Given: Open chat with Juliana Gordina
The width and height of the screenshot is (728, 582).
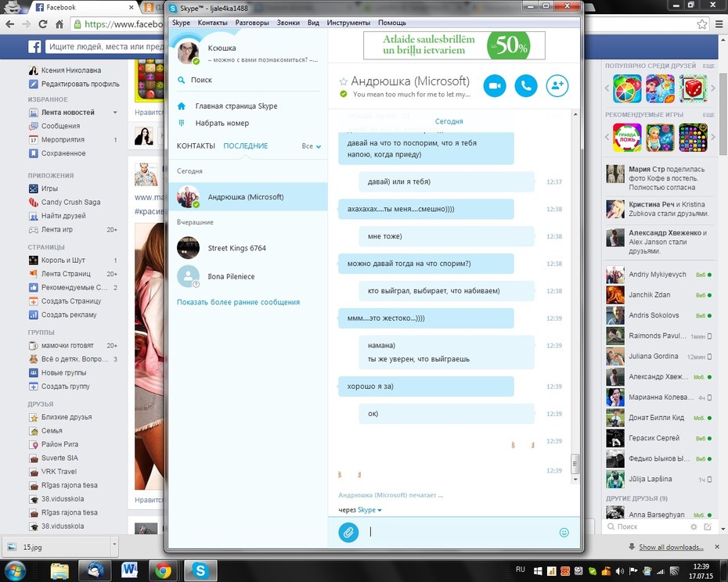Looking at the screenshot, I should (659, 357).
